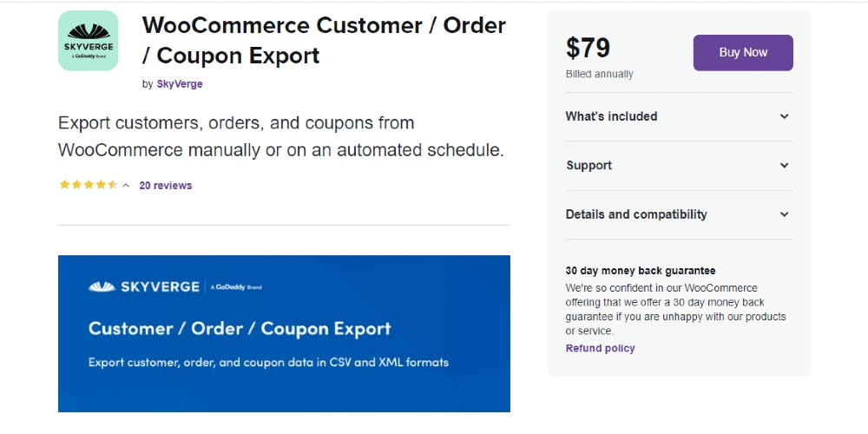Image resolution: width=868 pixels, height=434 pixels.
Task: Click the $79 price text
Action: coord(588,48)
